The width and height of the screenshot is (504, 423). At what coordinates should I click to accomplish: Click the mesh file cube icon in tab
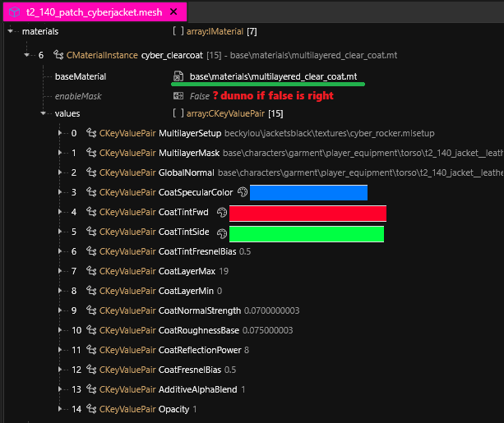13,11
